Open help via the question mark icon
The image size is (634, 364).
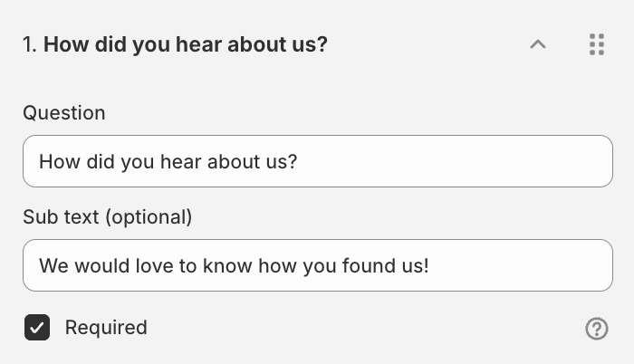(x=597, y=329)
